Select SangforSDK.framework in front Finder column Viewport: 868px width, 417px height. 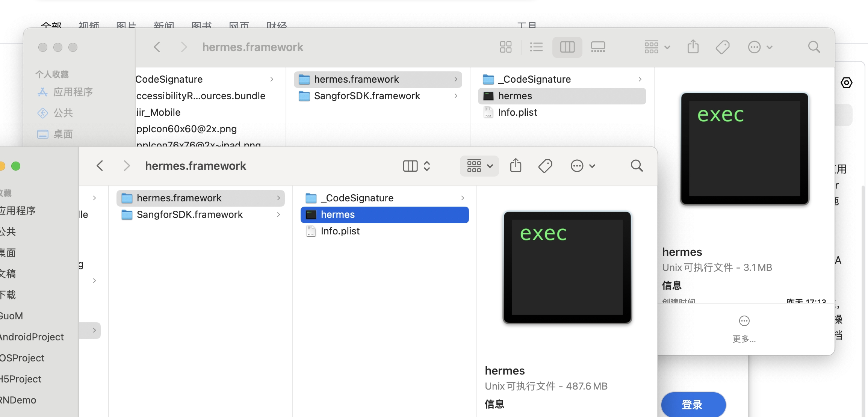pos(190,215)
